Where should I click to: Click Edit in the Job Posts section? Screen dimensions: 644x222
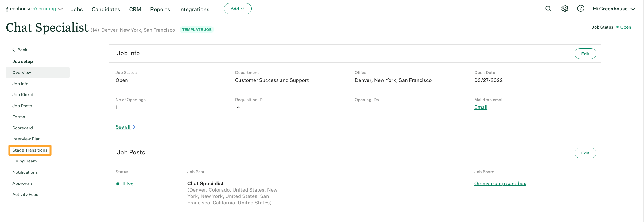[x=585, y=153]
